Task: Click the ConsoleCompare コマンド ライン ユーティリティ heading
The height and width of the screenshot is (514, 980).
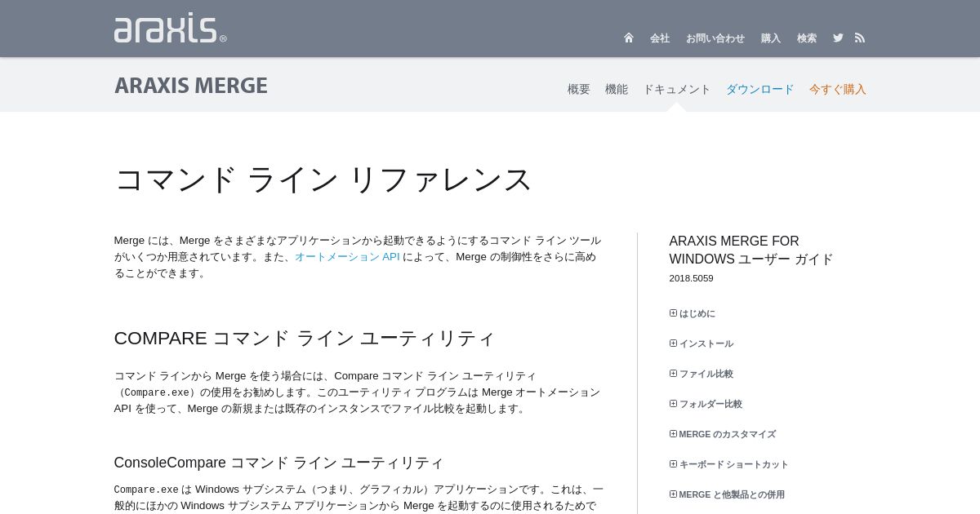Action: [278, 463]
